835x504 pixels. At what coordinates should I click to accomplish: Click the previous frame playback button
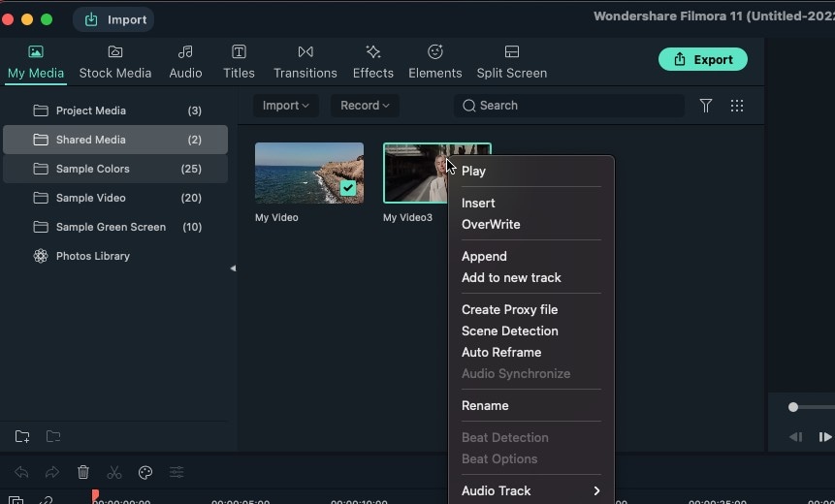(795, 437)
